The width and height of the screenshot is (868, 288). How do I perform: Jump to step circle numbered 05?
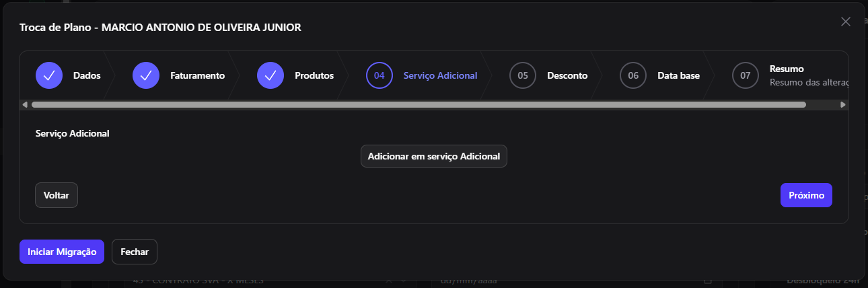(523, 75)
